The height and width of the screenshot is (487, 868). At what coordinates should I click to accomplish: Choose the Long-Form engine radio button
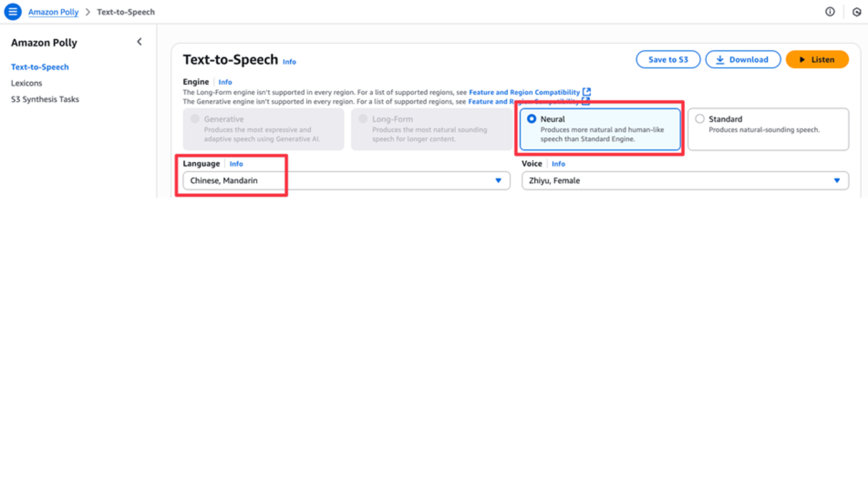(x=363, y=119)
